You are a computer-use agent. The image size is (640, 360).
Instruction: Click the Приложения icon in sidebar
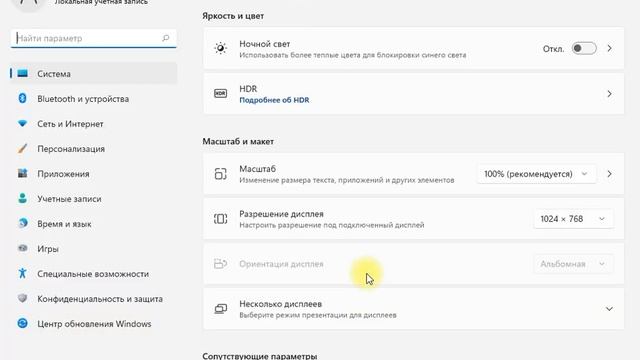tap(22, 173)
